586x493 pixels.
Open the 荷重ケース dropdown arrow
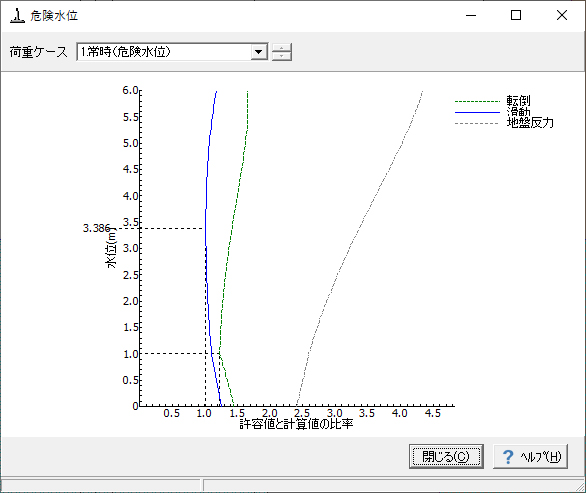[x=258, y=52]
